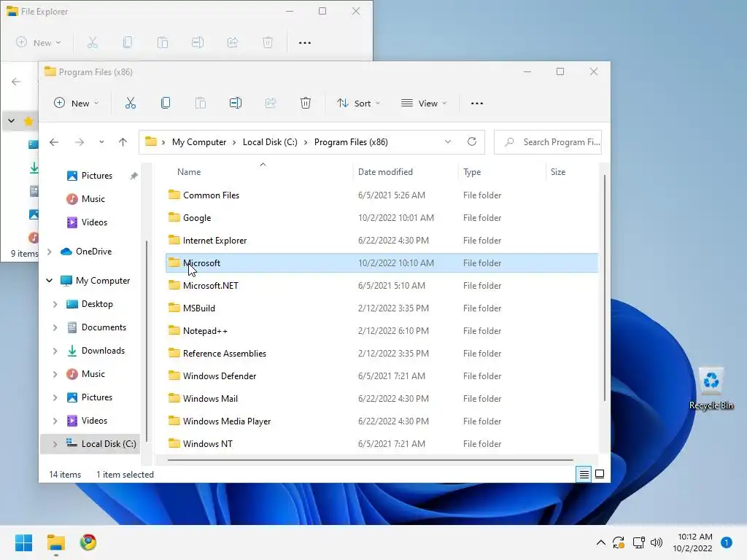Open the ellipsis menu in background File Explorer window

(x=305, y=43)
